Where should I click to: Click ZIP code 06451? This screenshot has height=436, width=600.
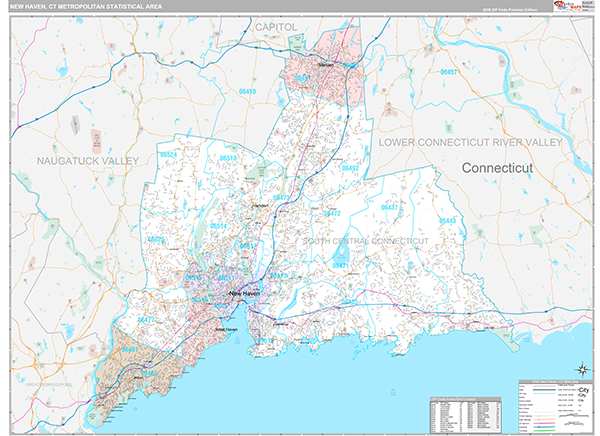tap(302, 77)
